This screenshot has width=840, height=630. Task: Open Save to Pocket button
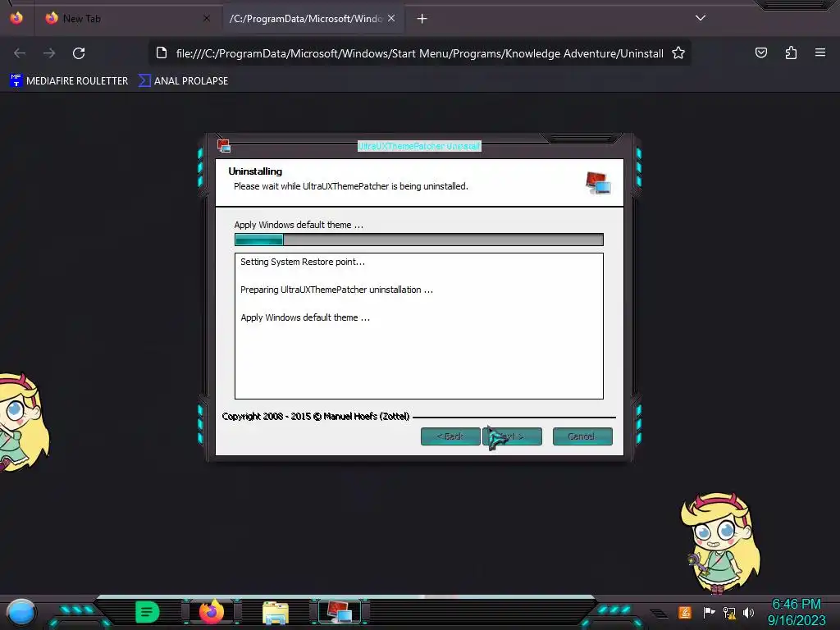pyautogui.click(x=760, y=52)
